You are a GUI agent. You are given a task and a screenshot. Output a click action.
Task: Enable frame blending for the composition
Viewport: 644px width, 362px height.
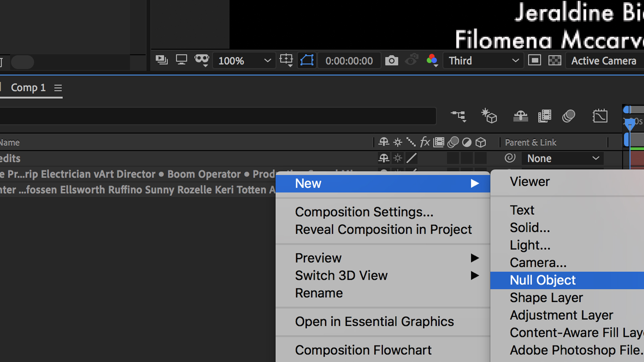tap(545, 116)
